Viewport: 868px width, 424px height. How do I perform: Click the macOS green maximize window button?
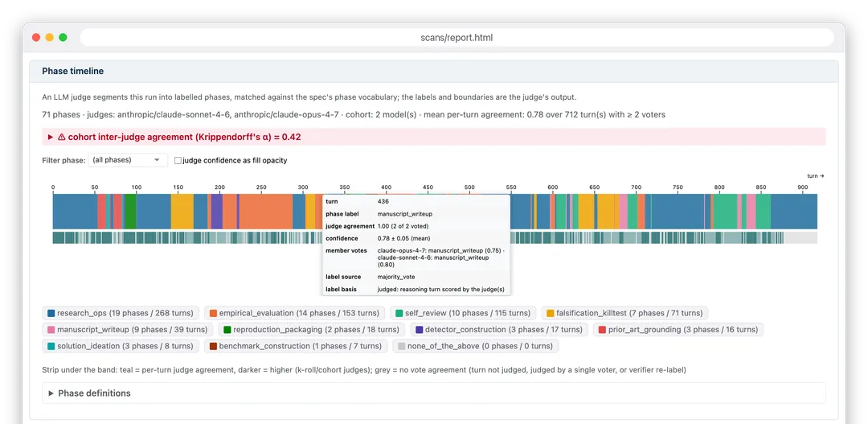tap(63, 37)
